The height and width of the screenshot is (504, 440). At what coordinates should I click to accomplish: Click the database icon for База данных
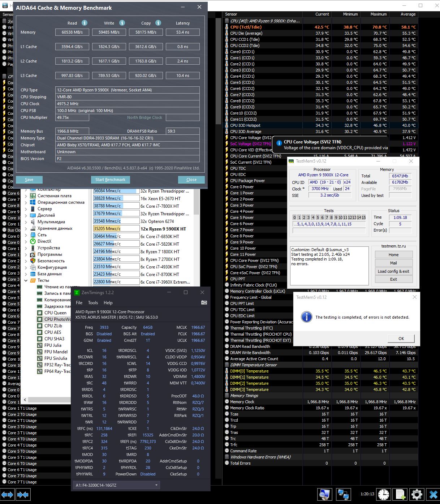(33, 274)
